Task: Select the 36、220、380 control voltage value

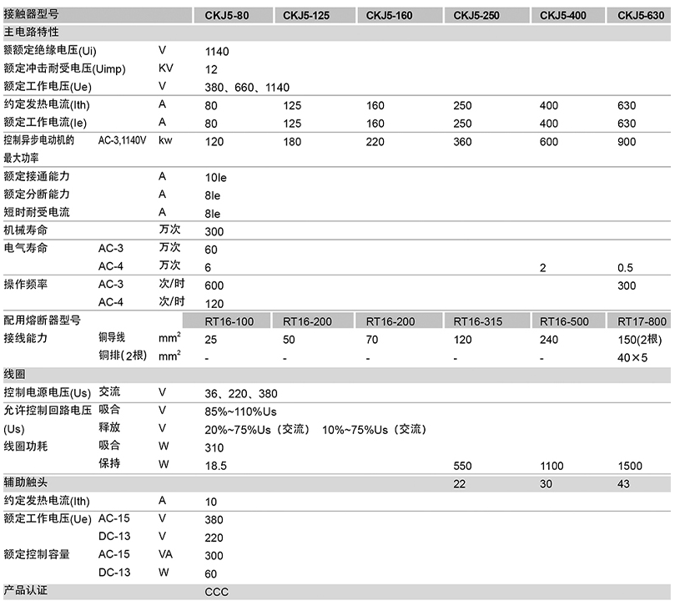Action: click(241, 393)
